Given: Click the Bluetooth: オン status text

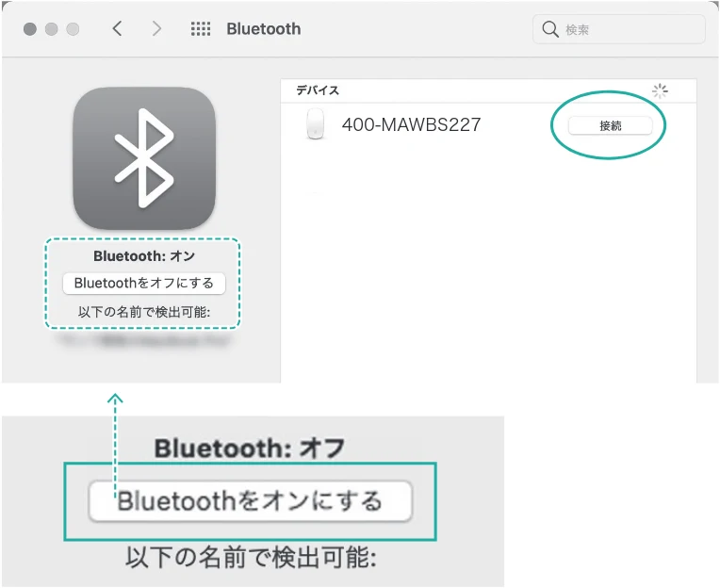Looking at the screenshot, I should (x=144, y=256).
